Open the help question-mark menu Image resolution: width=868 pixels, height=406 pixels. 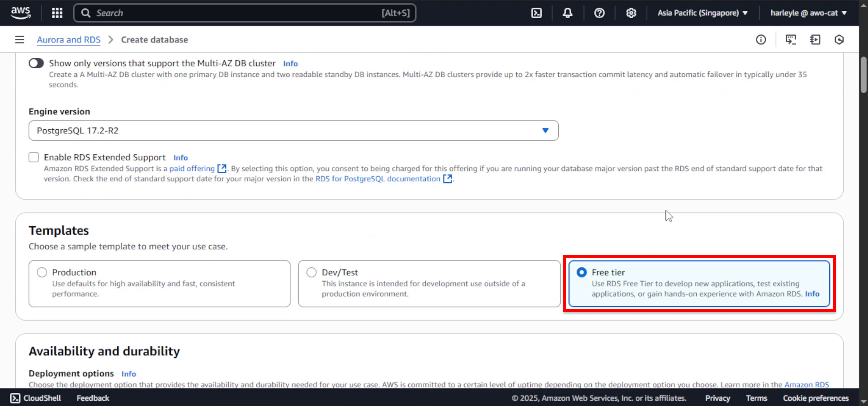point(599,13)
